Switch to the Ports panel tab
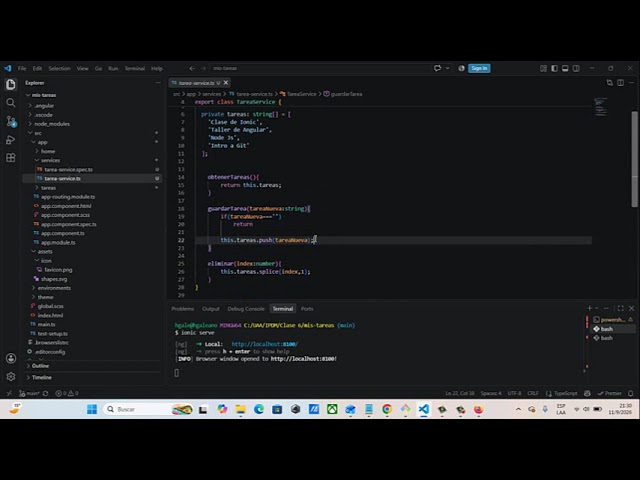640x480 pixels. click(307, 309)
